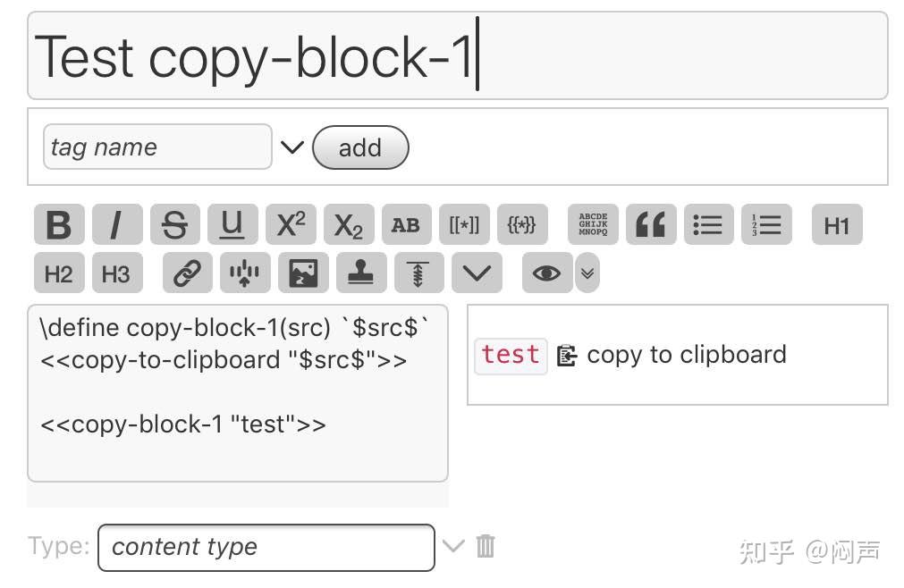This screenshot has width=904, height=588.
Task: Click the stamp snippet icon
Action: coord(360,273)
